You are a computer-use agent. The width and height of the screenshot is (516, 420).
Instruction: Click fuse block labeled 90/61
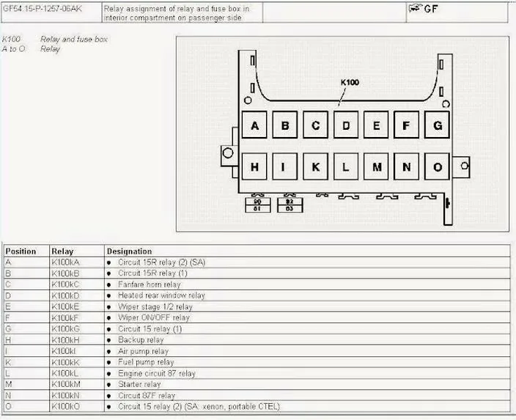coord(258,205)
